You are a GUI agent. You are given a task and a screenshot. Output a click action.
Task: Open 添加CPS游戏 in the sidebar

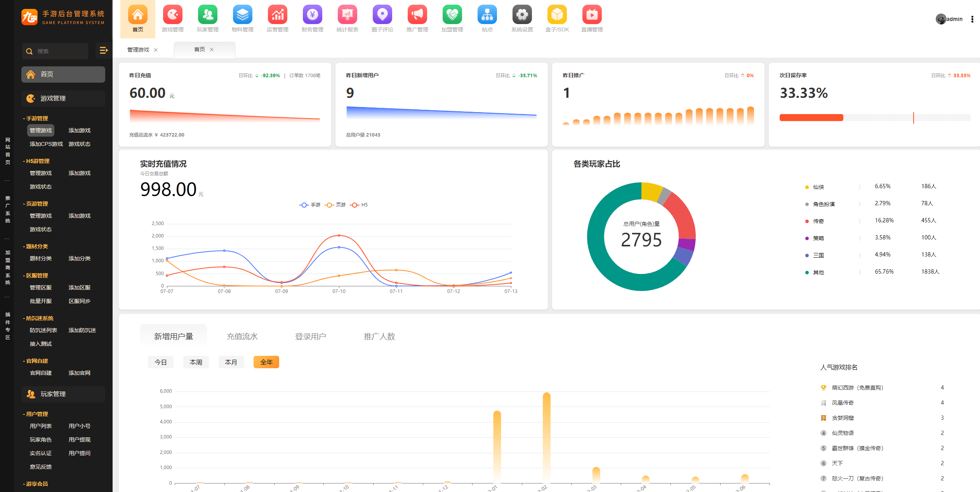tap(46, 144)
